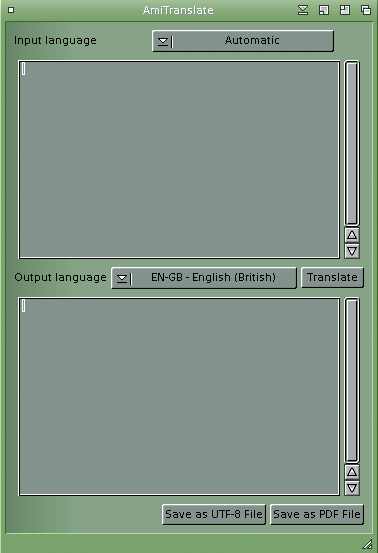Click Save as UTF-8 File
Screen dimensions: 378x553
pyautogui.click(x=214, y=514)
